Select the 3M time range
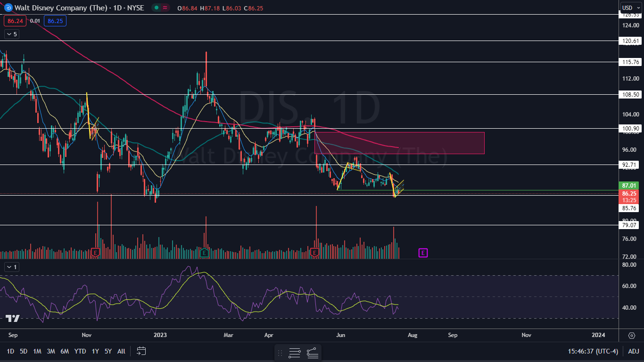This screenshot has height=362, width=644. [x=51, y=351]
